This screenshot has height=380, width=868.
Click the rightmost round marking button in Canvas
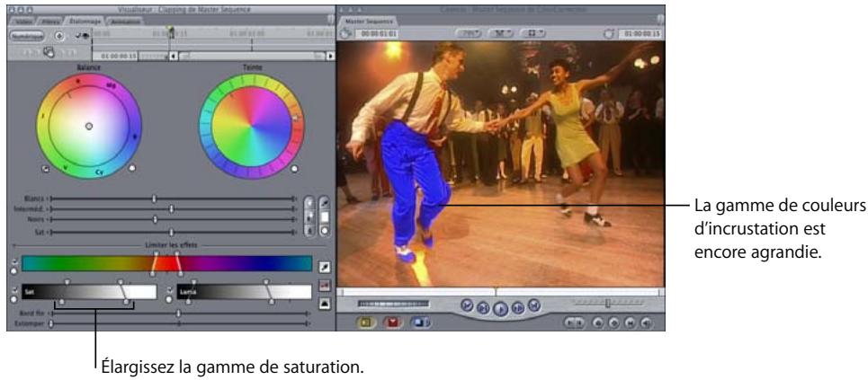click(x=646, y=323)
